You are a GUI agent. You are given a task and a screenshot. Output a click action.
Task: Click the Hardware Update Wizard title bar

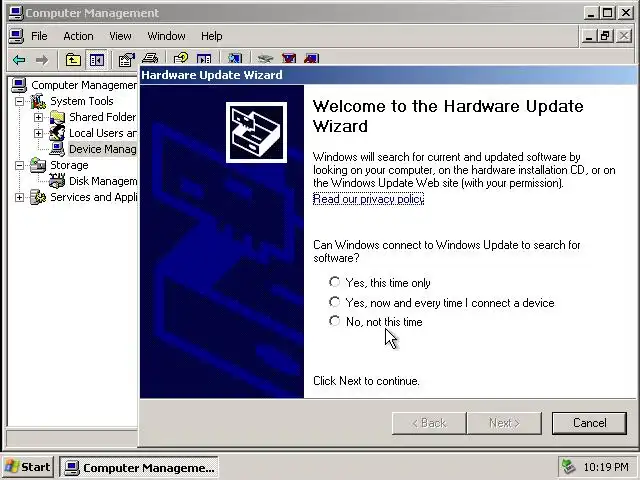388,75
